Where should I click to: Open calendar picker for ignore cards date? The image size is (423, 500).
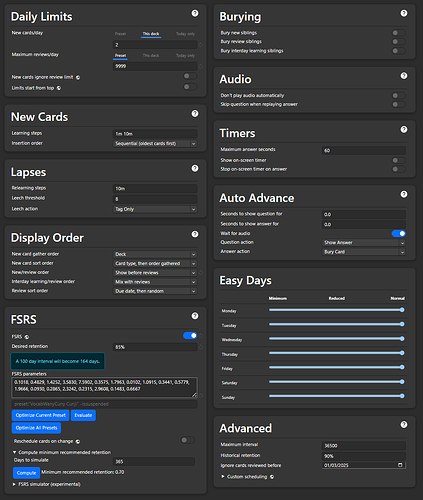pyautogui.click(x=400, y=465)
